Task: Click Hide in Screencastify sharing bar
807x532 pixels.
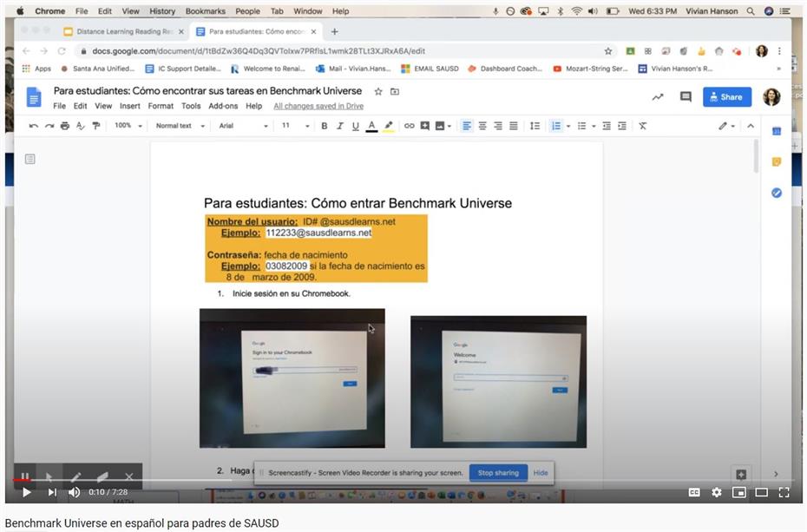Action: point(541,473)
